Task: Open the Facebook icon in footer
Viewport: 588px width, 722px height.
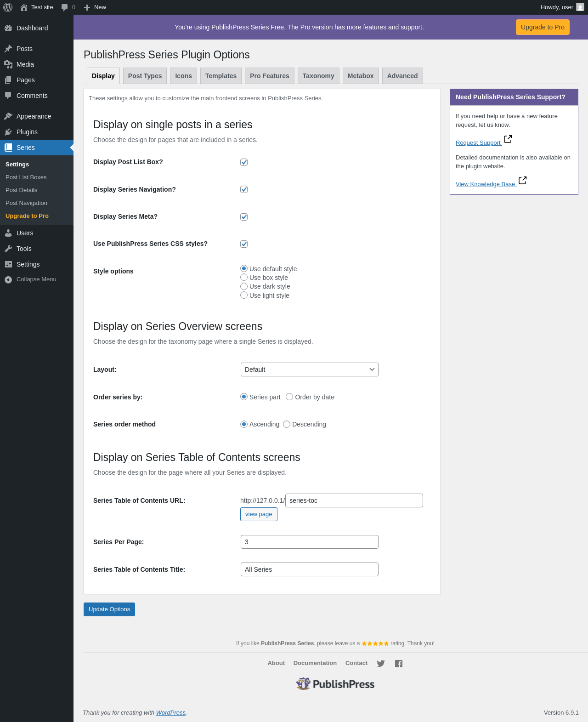Action: pyautogui.click(x=399, y=664)
